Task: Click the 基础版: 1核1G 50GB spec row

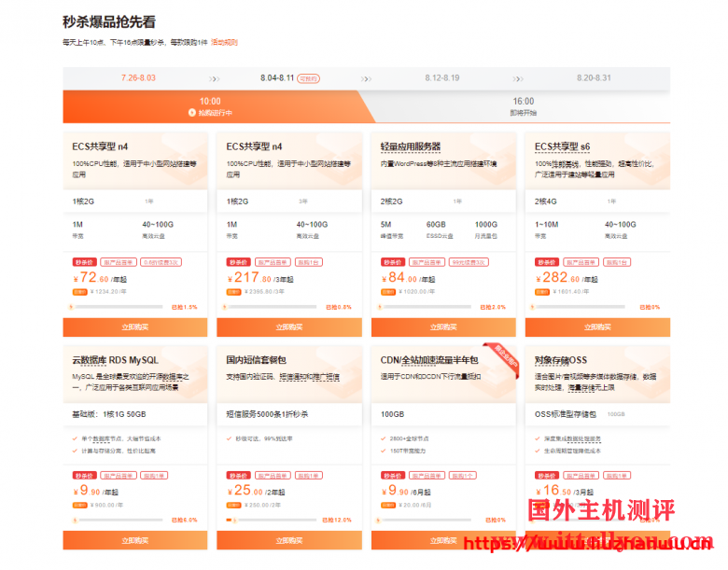Action: click(x=135, y=414)
